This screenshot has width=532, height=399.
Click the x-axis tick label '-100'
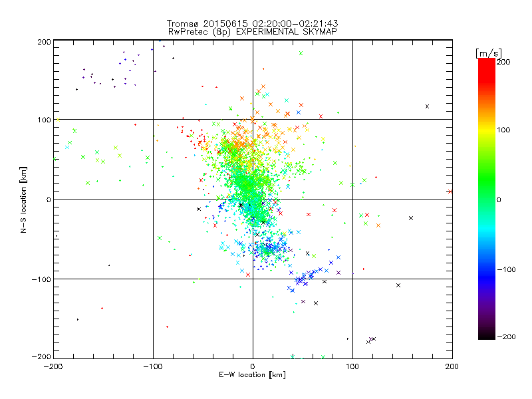(153, 366)
